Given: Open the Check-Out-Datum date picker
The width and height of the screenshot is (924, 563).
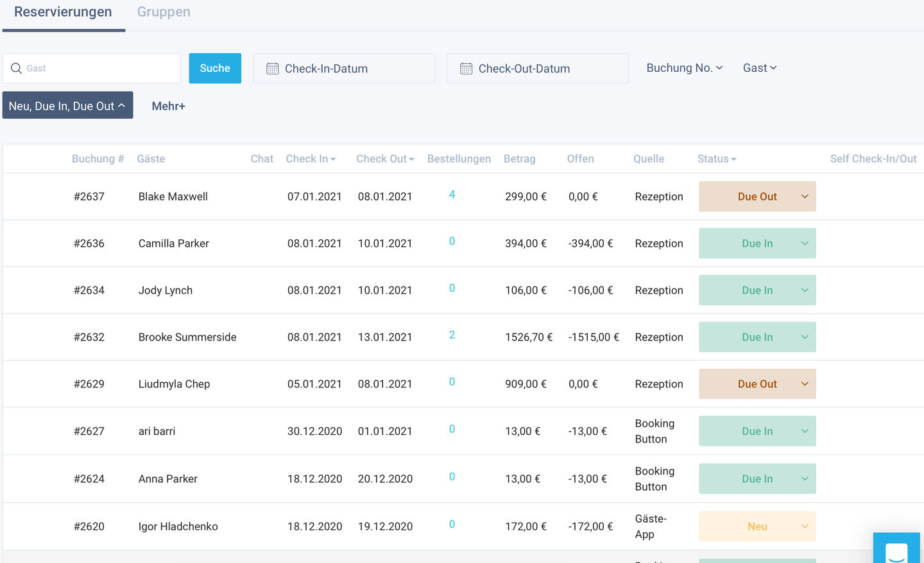Looking at the screenshot, I should click(538, 69).
